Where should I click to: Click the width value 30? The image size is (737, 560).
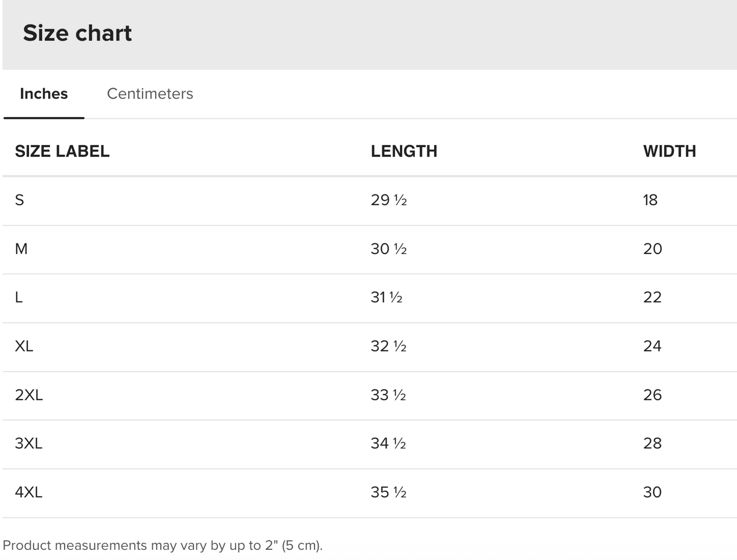click(x=652, y=492)
